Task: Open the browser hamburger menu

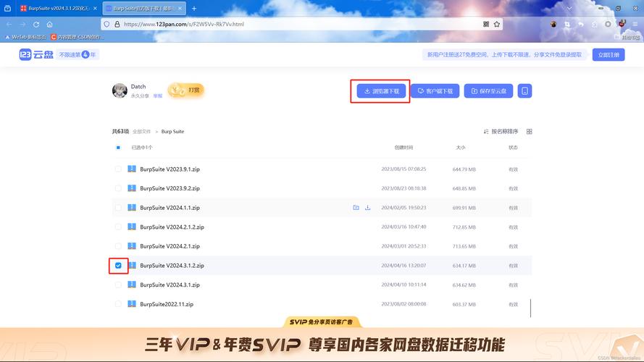Action: [x=635, y=24]
